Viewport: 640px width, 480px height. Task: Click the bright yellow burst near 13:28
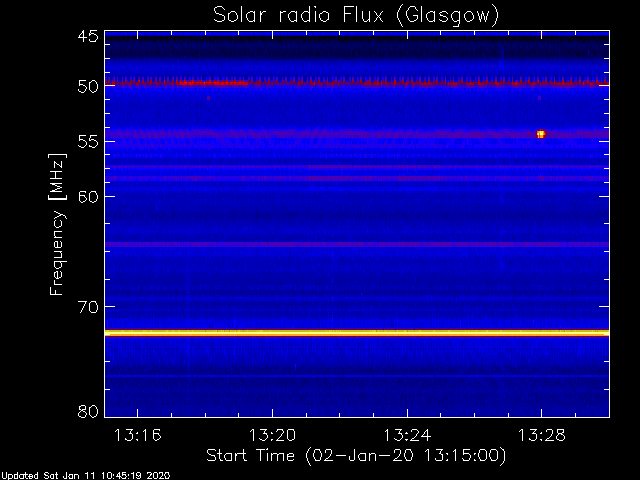[541, 134]
